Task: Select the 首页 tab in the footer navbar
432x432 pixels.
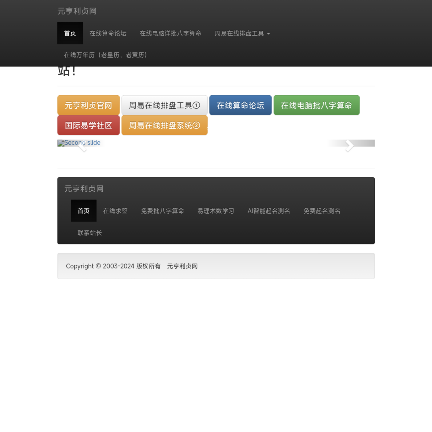Action: [x=84, y=211]
